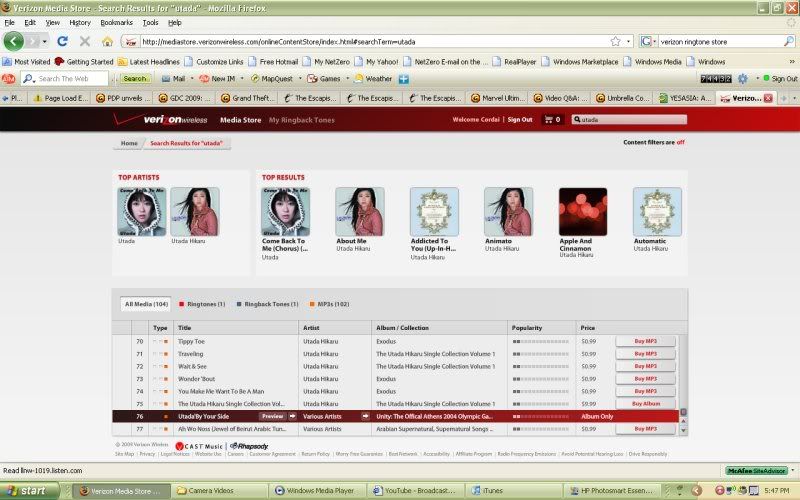Click the Sign Out link
Screen dimensions: 800x500
tap(520, 119)
